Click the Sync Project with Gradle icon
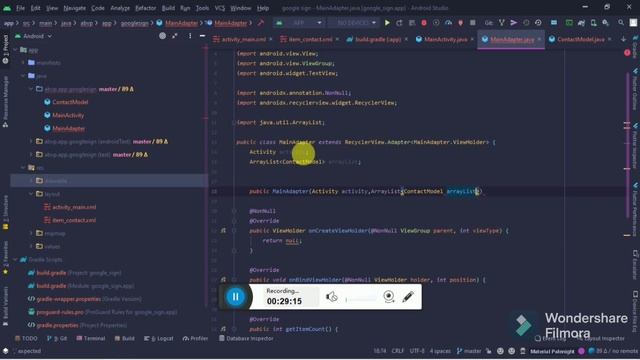 tap(581, 23)
